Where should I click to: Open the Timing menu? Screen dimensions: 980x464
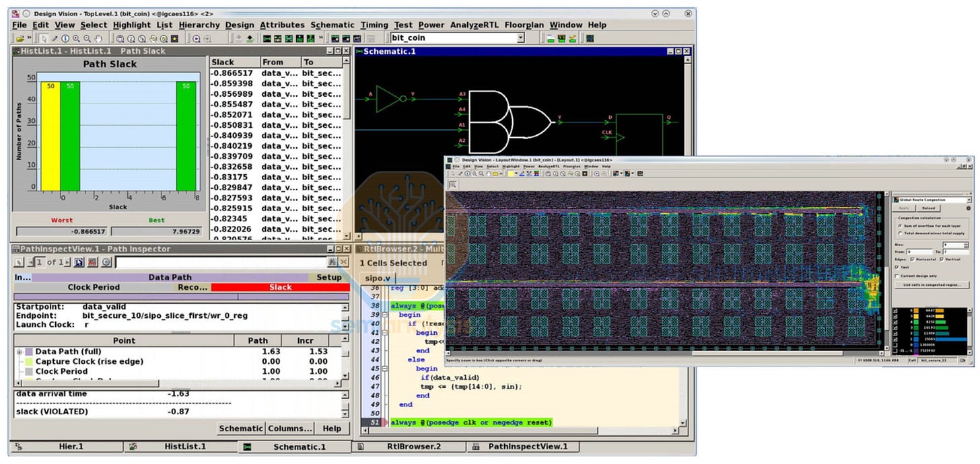[374, 25]
